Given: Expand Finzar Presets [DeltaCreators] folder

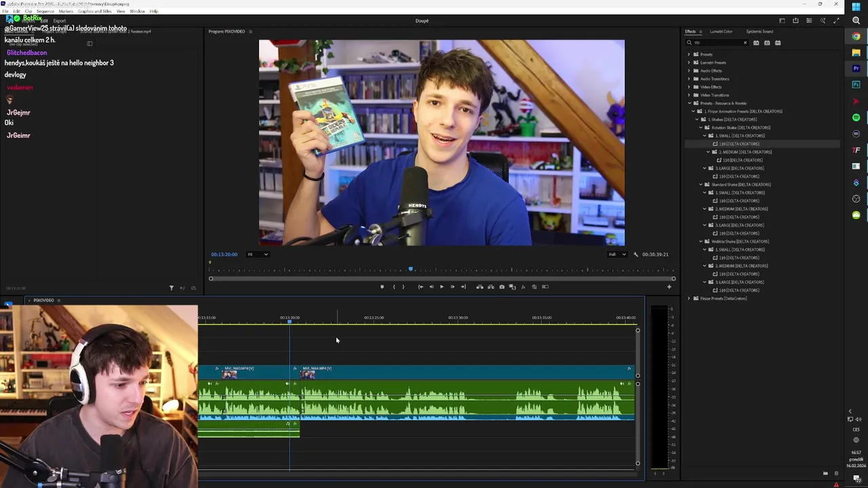Looking at the screenshot, I should coord(689,298).
